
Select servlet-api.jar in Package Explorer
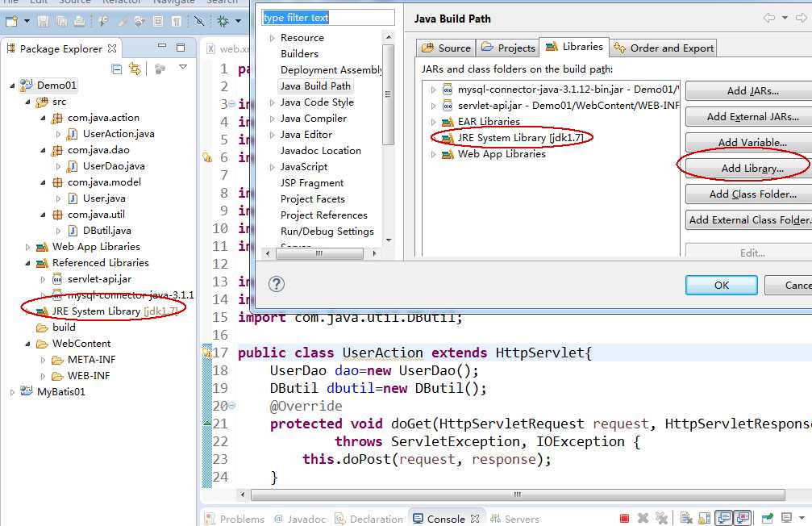(99, 279)
